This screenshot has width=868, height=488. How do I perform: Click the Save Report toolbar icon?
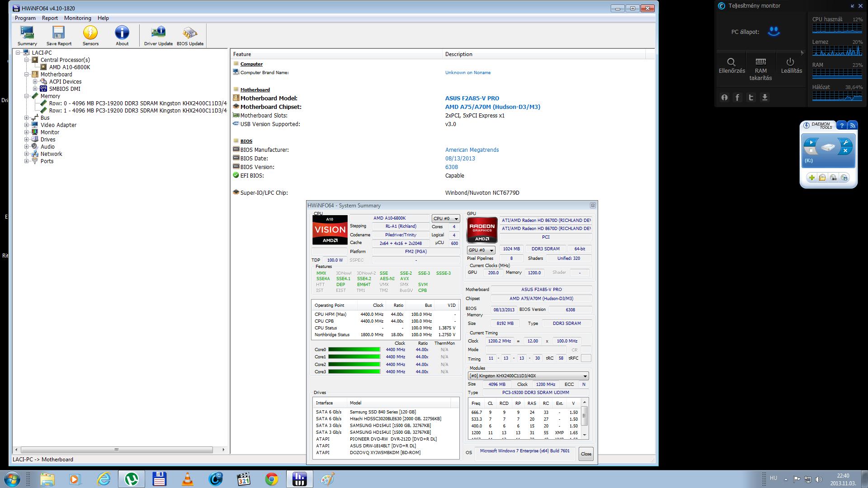pyautogui.click(x=59, y=36)
